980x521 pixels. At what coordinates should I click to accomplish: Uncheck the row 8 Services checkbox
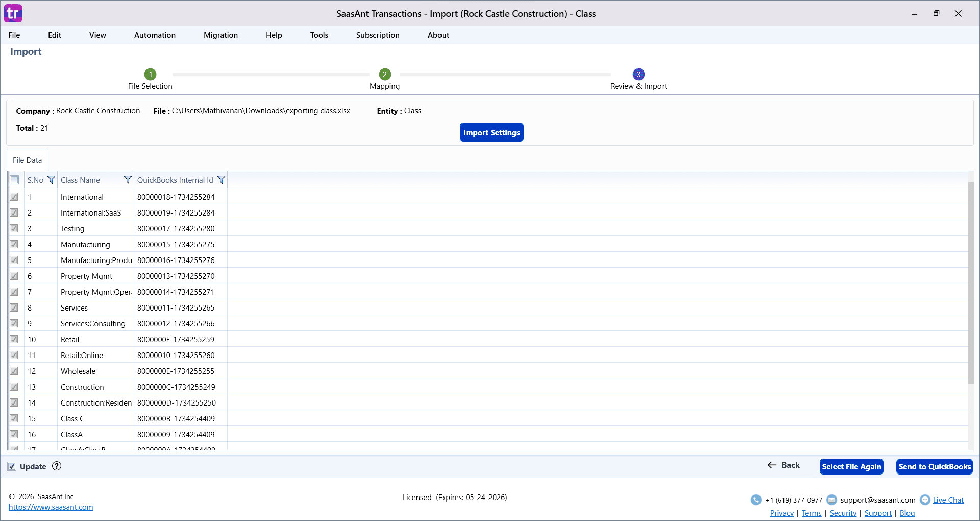coord(14,307)
